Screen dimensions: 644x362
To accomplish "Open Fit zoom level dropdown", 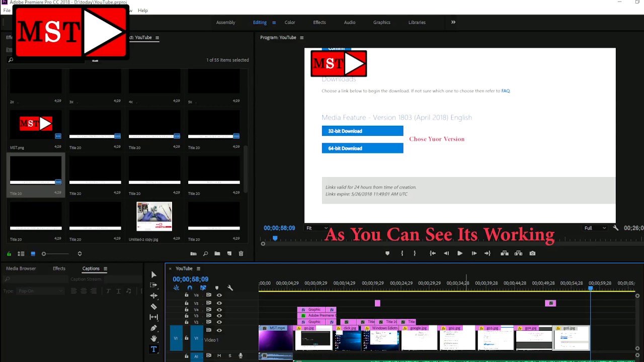I will pyautogui.click(x=317, y=228).
